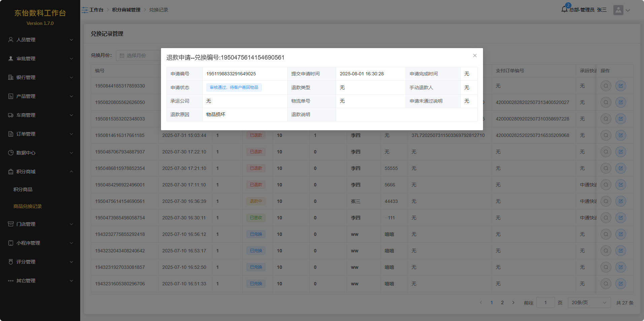Click view icon for the 退款中 row

(x=606, y=201)
